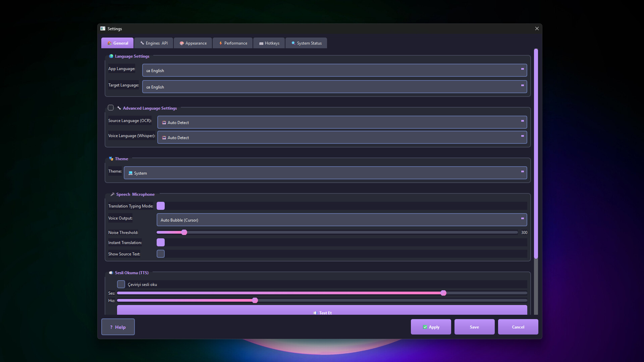Click the microphone icon beside Speech Microphone
Image resolution: width=644 pixels, height=362 pixels.
click(112, 194)
